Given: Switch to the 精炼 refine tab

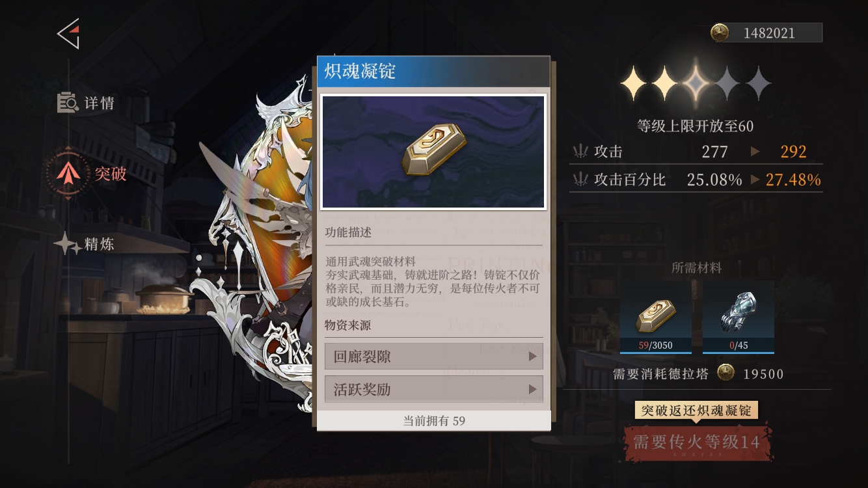Looking at the screenshot, I should tap(85, 244).
